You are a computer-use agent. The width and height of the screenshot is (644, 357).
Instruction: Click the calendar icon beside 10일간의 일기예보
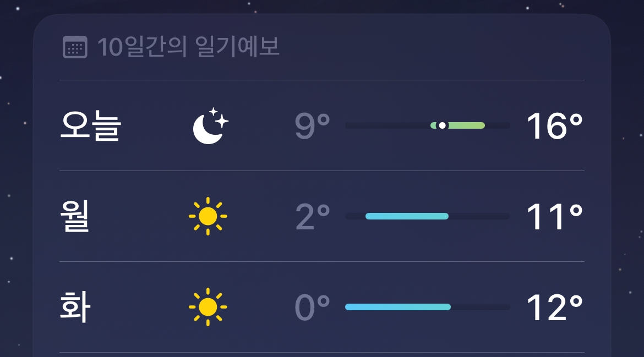pyautogui.click(x=75, y=47)
